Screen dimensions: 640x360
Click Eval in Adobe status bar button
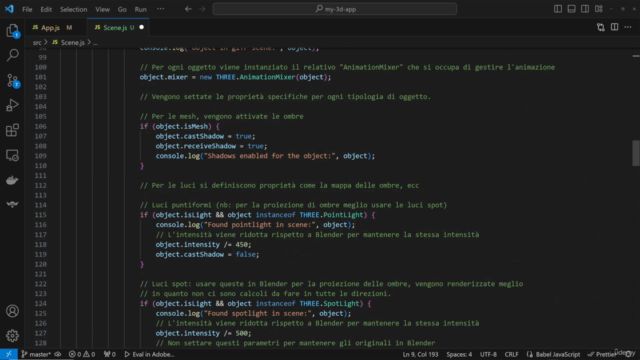(x=149, y=354)
